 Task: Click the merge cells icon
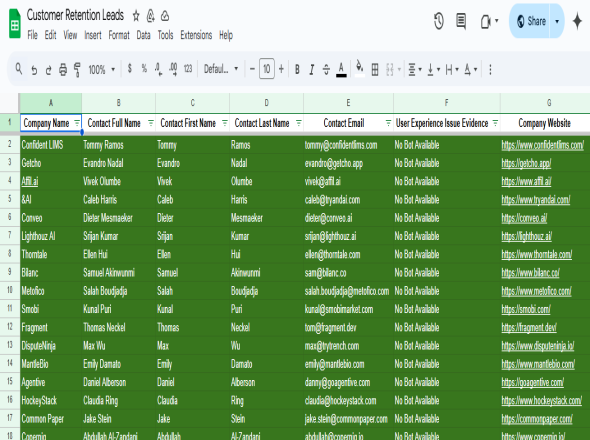click(x=390, y=70)
